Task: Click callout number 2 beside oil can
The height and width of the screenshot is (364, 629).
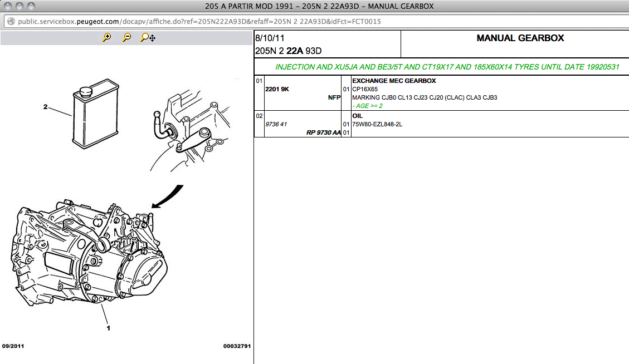Action: click(45, 107)
